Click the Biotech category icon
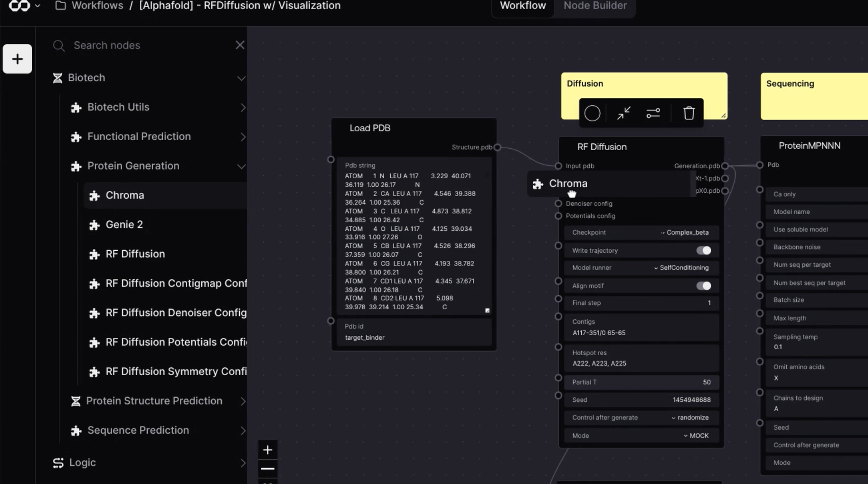 click(x=57, y=78)
